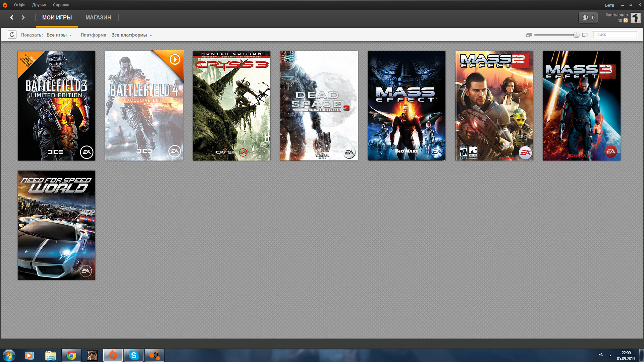Select Dead Space 3 cover
This screenshot has width=644, height=362.
coord(319,106)
